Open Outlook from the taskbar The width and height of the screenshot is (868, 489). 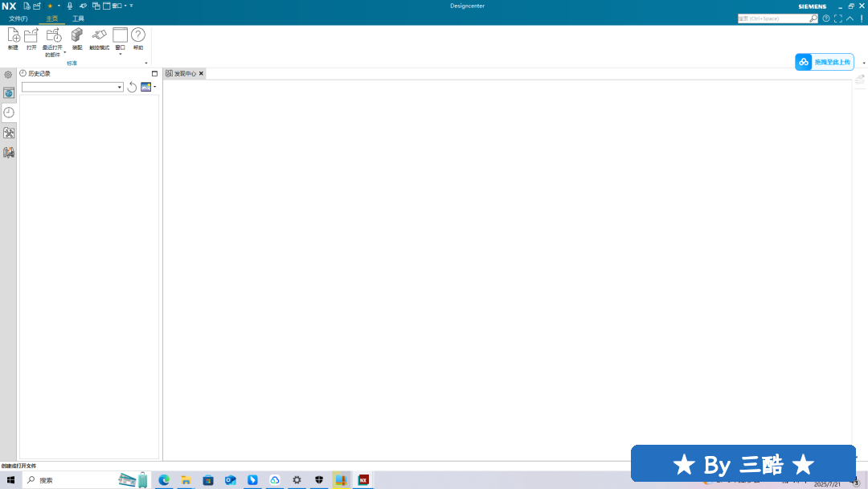pos(231,480)
